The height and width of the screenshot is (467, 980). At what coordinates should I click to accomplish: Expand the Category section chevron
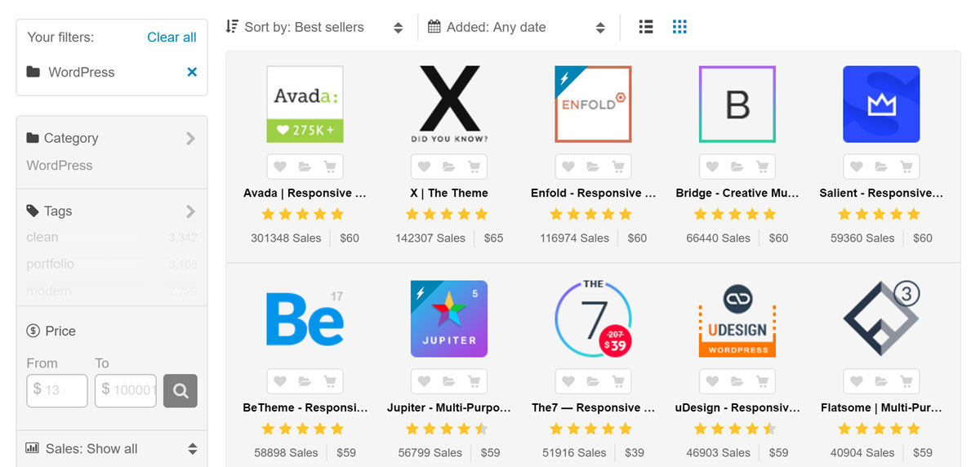tap(190, 138)
